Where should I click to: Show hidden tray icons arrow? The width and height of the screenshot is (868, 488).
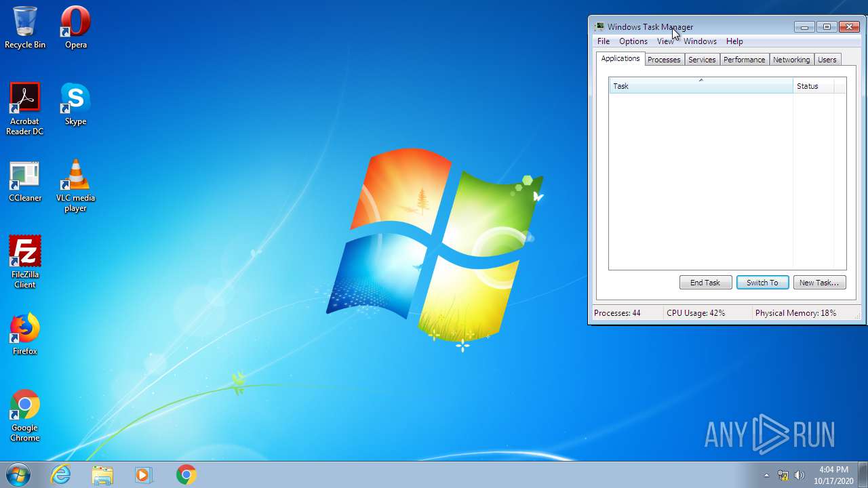[766, 475]
